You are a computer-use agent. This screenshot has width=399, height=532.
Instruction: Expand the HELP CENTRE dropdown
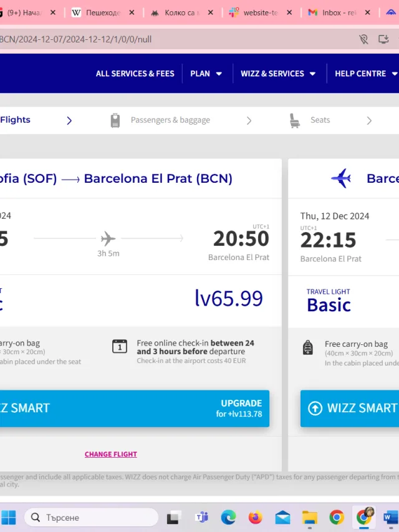(366, 74)
